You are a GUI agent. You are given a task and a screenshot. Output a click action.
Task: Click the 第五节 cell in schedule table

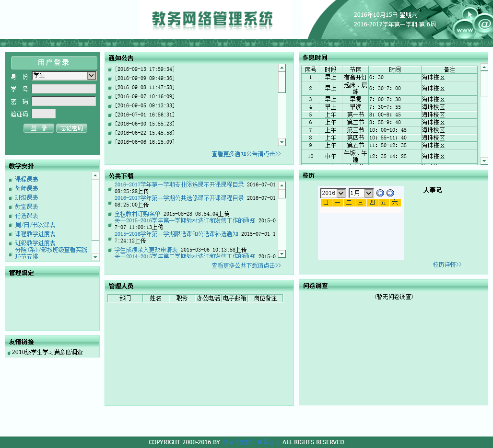pos(355,146)
